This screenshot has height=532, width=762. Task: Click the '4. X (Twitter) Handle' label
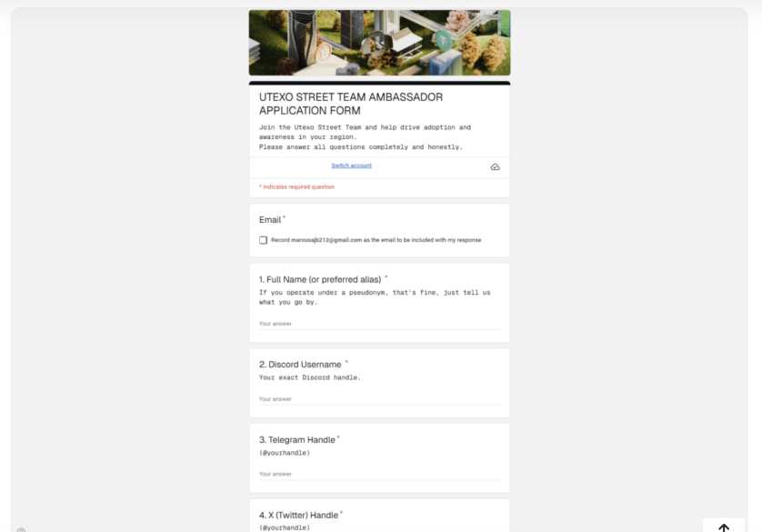[x=297, y=515]
